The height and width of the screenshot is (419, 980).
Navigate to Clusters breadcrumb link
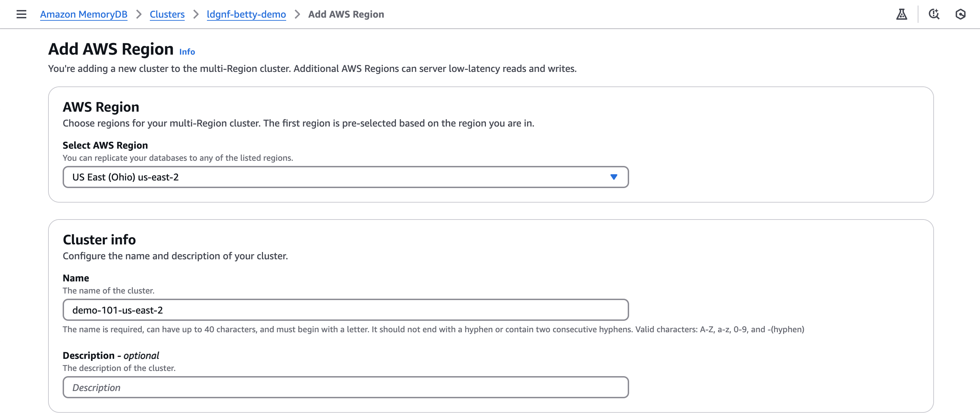[167, 14]
